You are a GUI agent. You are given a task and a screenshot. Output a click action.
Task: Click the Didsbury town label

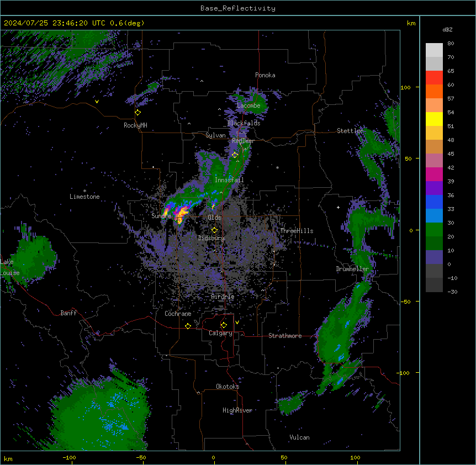point(211,238)
